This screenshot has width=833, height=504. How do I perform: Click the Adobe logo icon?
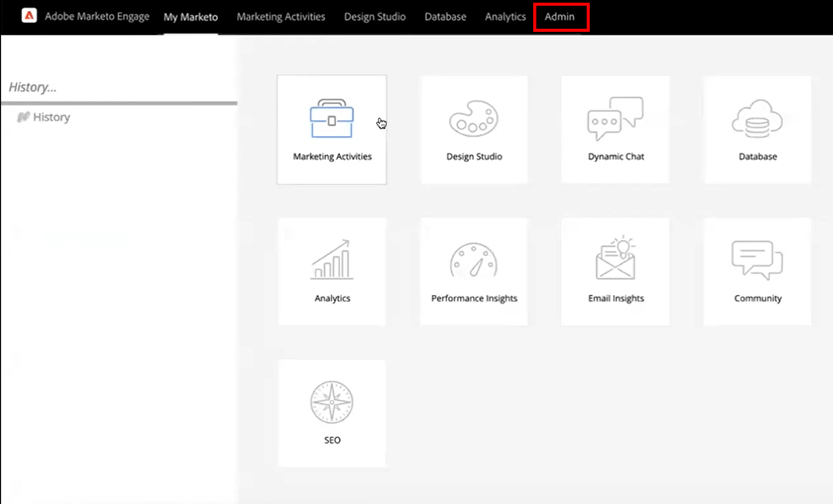click(29, 16)
